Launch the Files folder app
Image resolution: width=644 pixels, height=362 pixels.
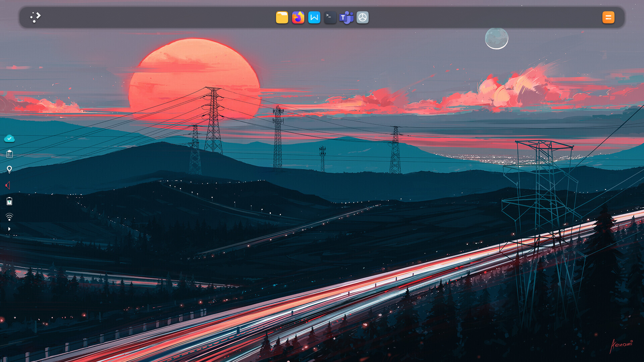point(282,17)
